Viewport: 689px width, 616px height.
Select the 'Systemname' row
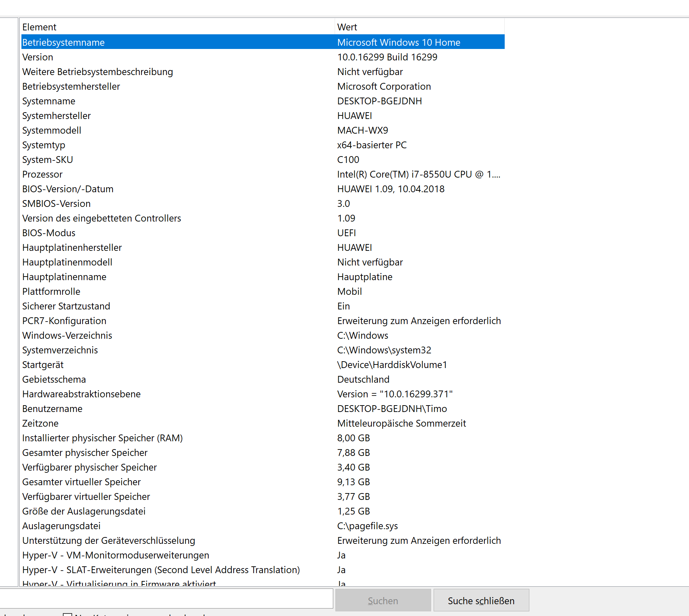pyautogui.click(x=49, y=101)
